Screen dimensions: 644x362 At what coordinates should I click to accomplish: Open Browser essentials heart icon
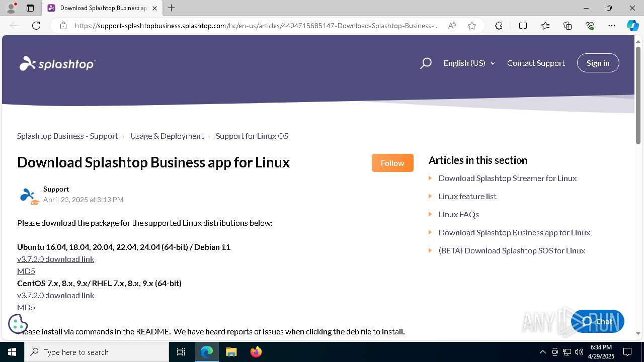click(590, 26)
